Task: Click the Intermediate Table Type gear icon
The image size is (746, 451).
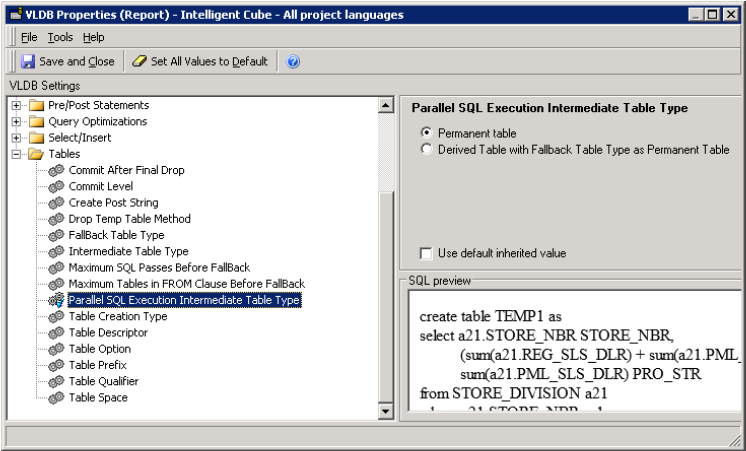Action: coord(56,251)
